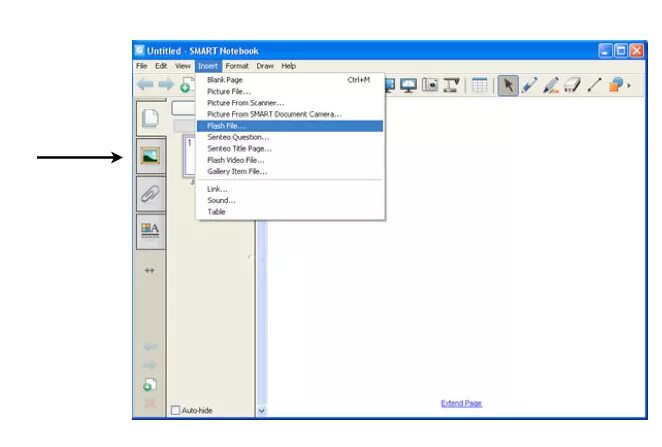The width and height of the screenshot is (662, 447).
Task: Choose Blank Page from Insert menu
Action: coord(290,80)
